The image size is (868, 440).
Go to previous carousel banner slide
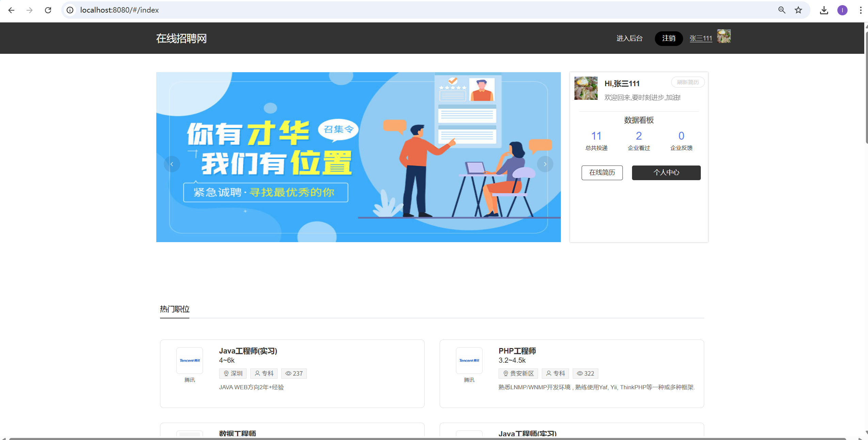coord(172,164)
